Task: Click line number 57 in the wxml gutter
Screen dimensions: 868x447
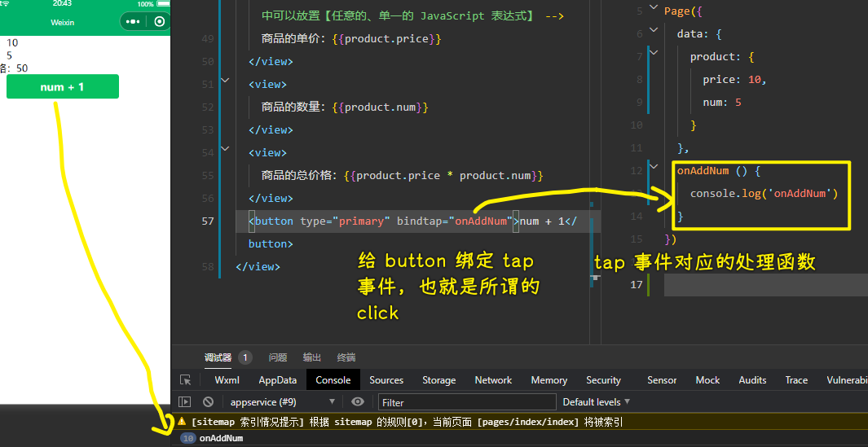Action: click(208, 221)
